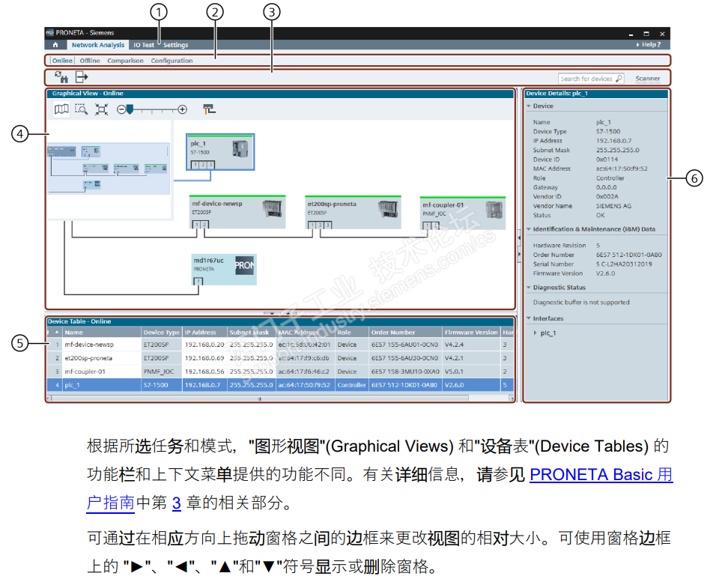This screenshot has height=588, width=719.
Task: Sort table by IP Address column
Action: [x=204, y=332]
